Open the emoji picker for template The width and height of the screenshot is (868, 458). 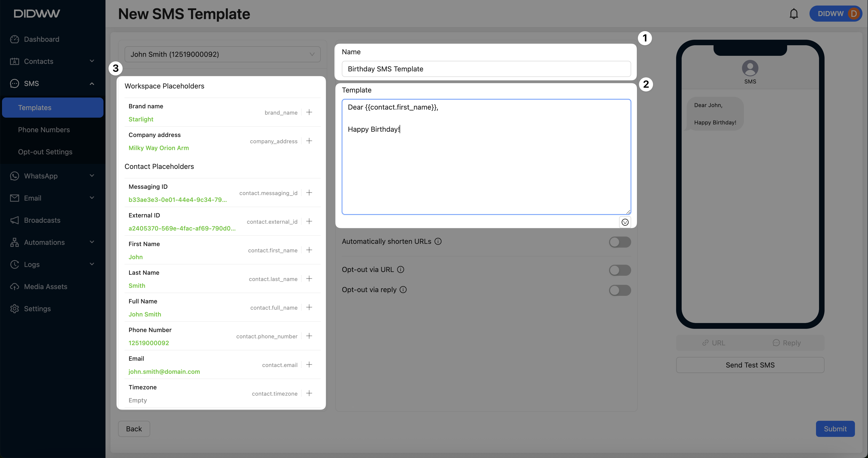[x=625, y=222]
